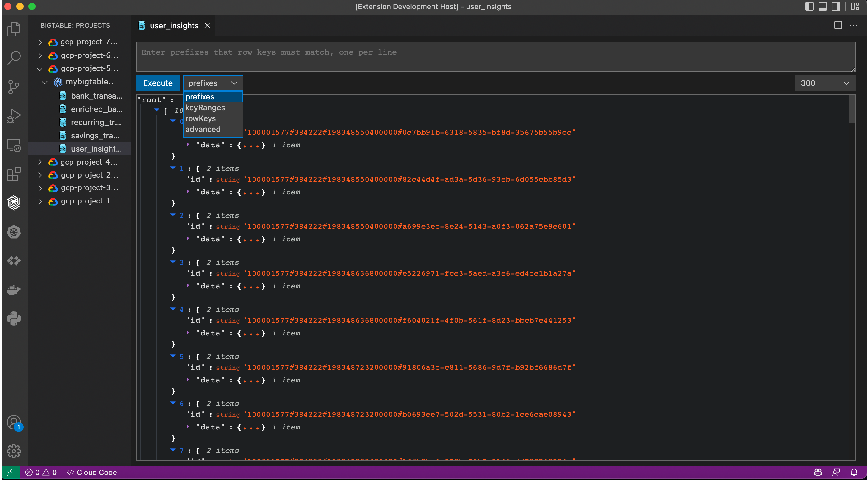Select the user_insights editor tab

174,26
